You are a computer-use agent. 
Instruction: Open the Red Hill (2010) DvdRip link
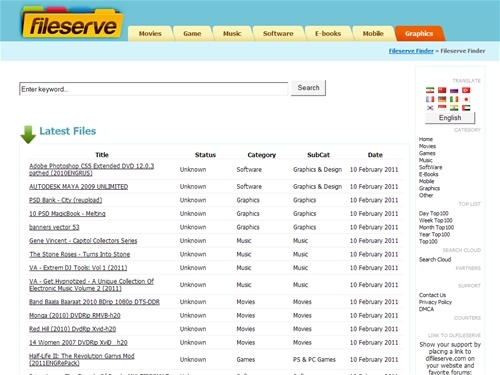pyautogui.click(x=73, y=329)
